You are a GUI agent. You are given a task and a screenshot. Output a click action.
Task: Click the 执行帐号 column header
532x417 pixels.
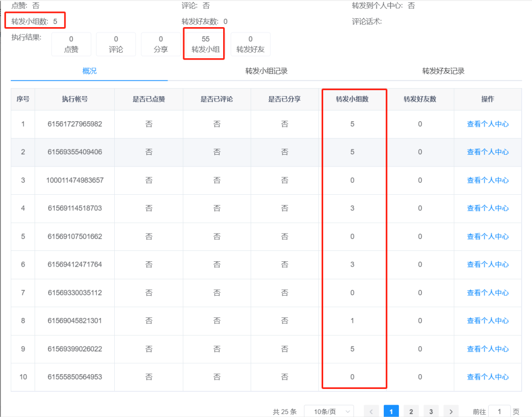(75, 99)
